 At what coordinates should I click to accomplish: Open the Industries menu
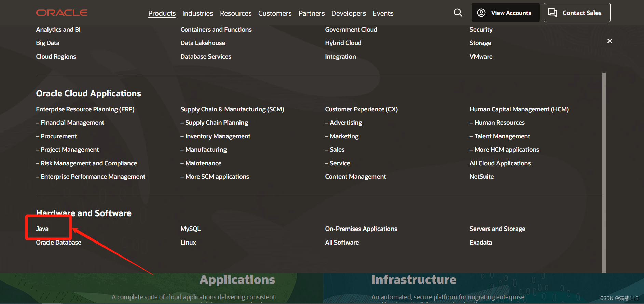[x=198, y=13]
